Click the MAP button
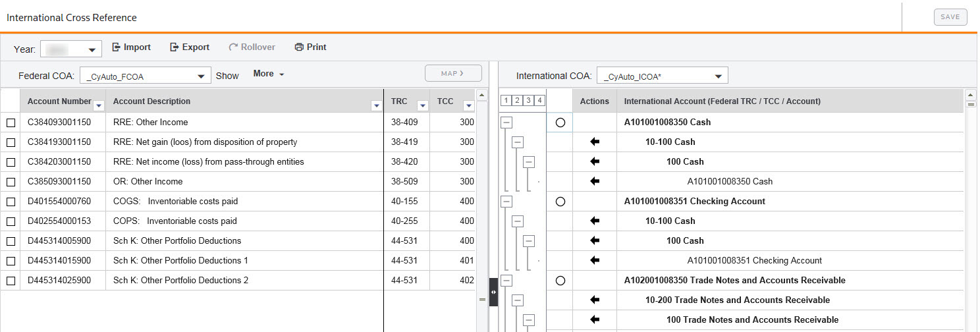The image size is (980, 332). pyautogui.click(x=453, y=73)
